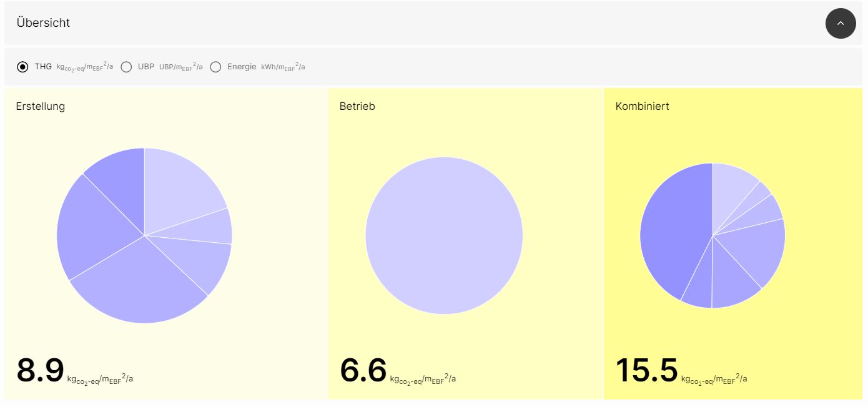This screenshot has height=407, width=868.
Task: Select the UBP radio button
Action: (x=126, y=67)
